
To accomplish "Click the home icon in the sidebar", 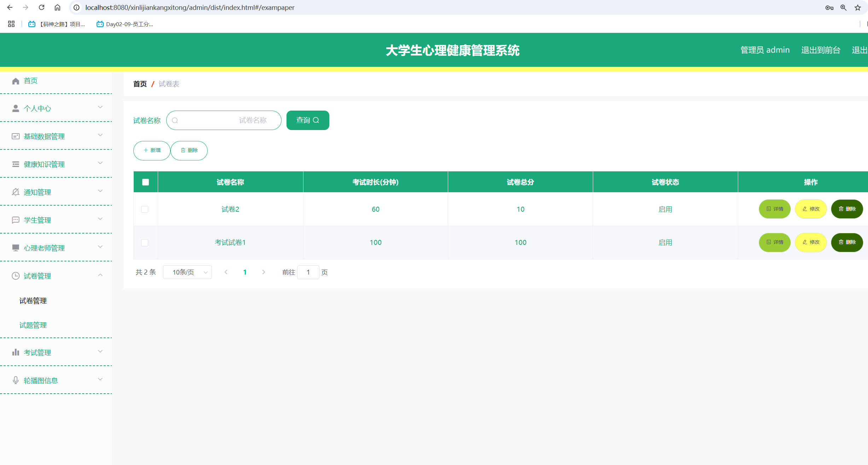I will (x=16, y=81).
